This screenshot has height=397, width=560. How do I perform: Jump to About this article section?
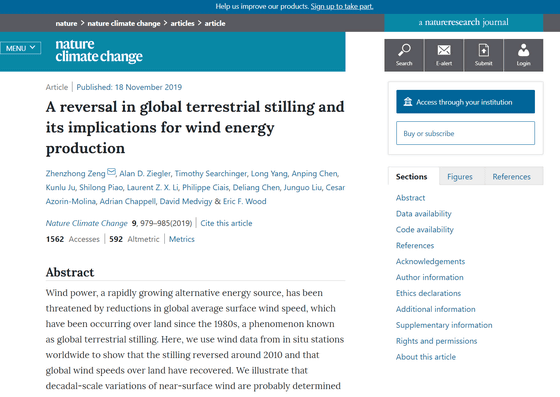[426, 357]
